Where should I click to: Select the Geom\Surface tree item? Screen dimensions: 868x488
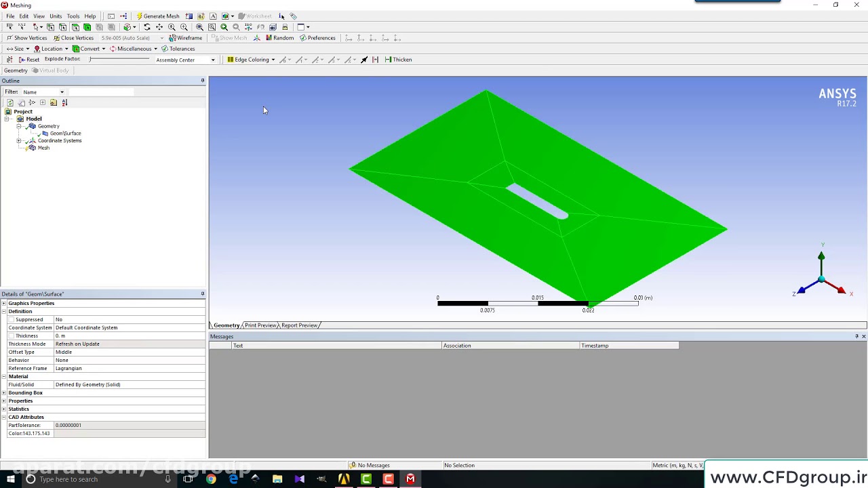(x=65, y=134)
